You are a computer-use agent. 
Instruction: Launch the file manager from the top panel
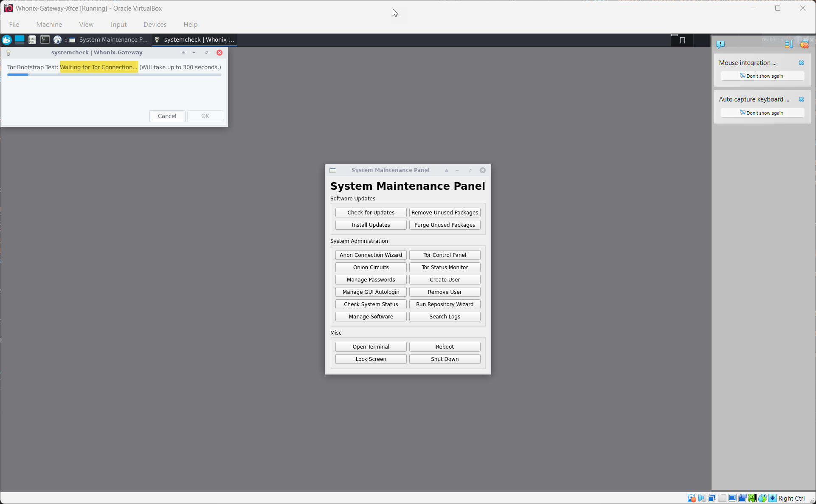pos(32,39)
